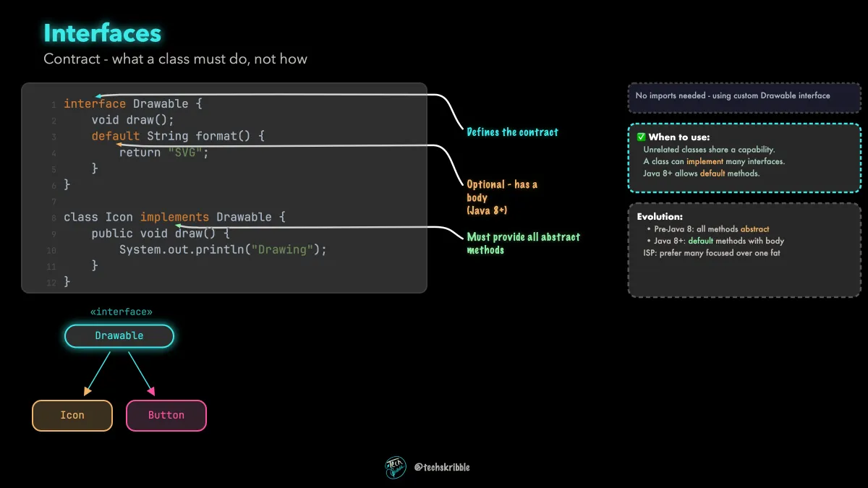Click text ISP: prefer many focused over one fat
The height and width of the screenshot is (488, 868).
coord(712,253)
